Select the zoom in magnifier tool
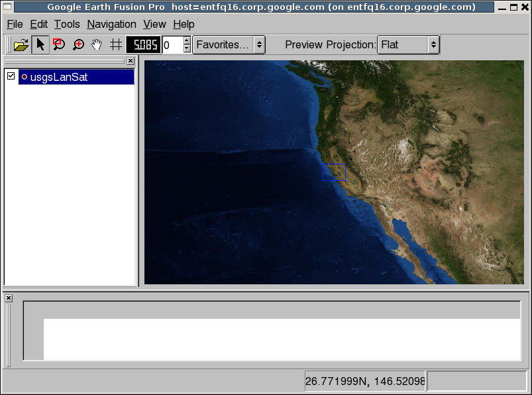Image resolution: width=532 pixels, height=395 pixels. coord(77,44)
